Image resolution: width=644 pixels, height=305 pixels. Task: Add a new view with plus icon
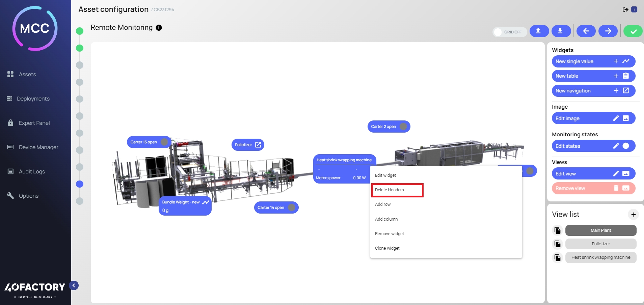coord(633,215)
